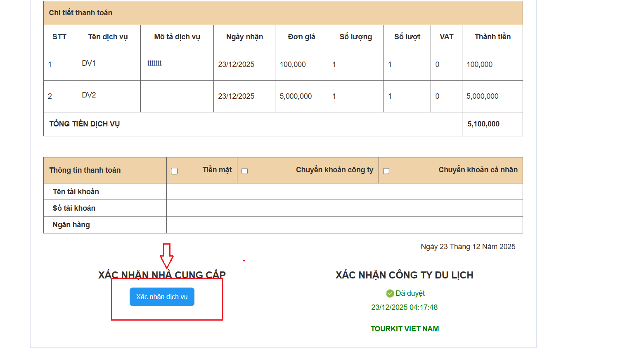Click the Chi tiết thanh toán section header
Image resolution: width=644 pixels, height=352 pixels.
point(80,13)
